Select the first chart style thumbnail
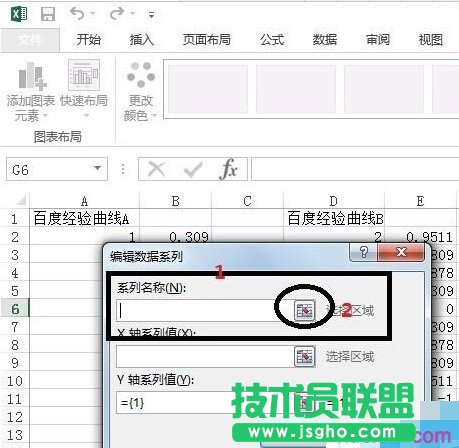Viewport: 459px width, 448px height. 208,89
